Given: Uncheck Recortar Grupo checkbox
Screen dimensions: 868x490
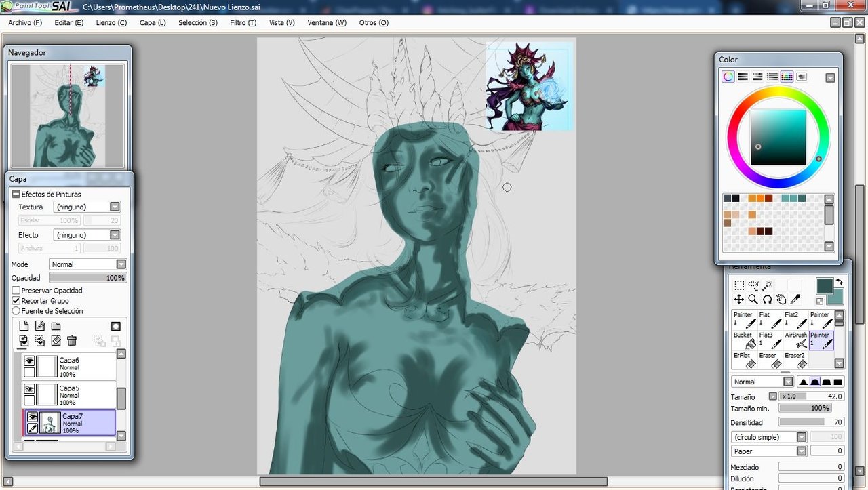Looking at the screenshot, I should tap(16, 301).
